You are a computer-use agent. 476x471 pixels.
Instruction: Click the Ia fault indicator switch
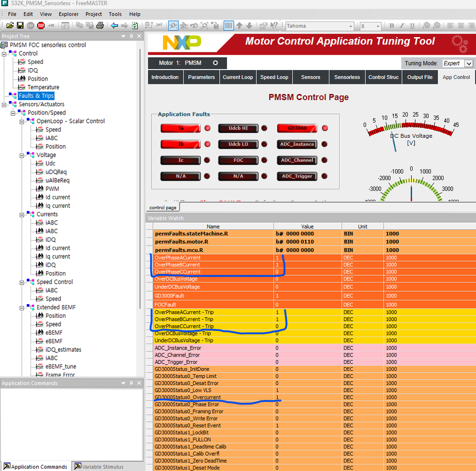click(181, 128)
